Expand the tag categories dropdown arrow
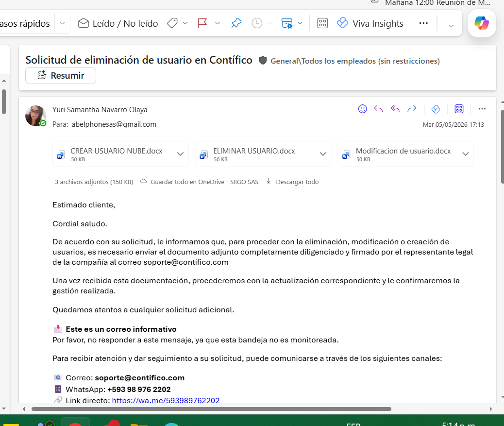 [185, 23]
